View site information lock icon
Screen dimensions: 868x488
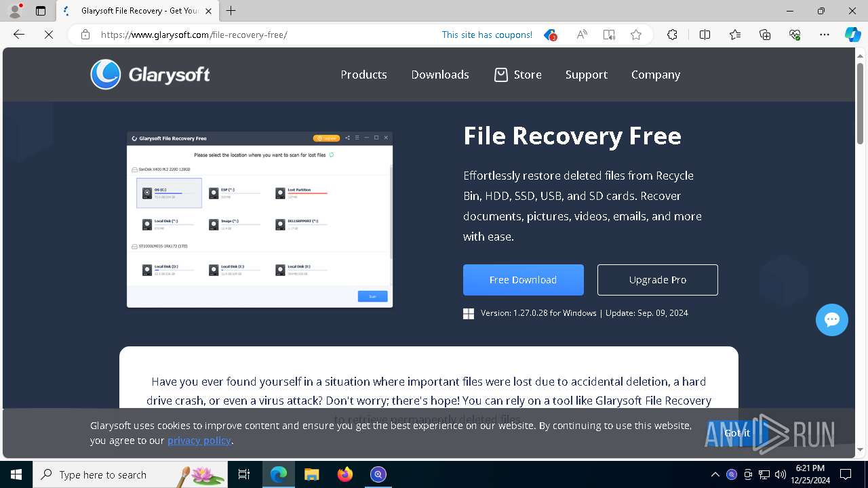(85, 35)
